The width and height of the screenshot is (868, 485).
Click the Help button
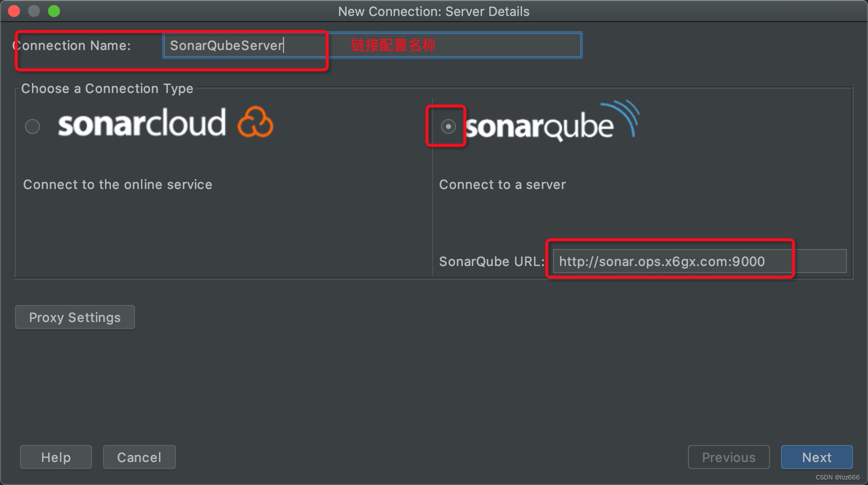pyautogui.click(x=55, y=456)
